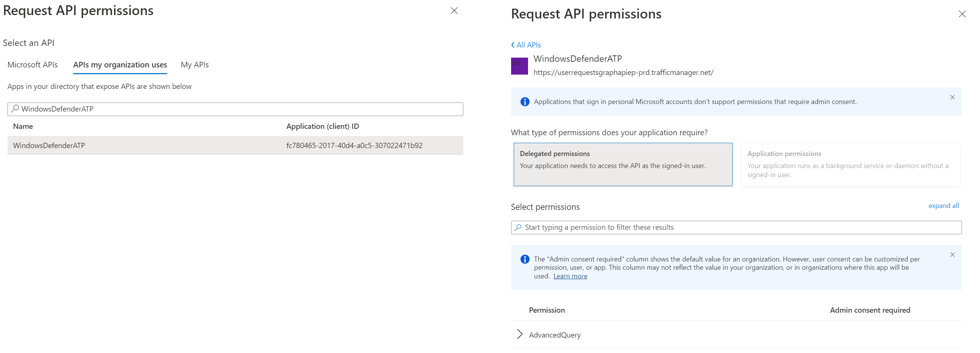Screen dimensions: 980x353
Task: Expand the AdvancedQuery permission group
Action: point(519,334)
